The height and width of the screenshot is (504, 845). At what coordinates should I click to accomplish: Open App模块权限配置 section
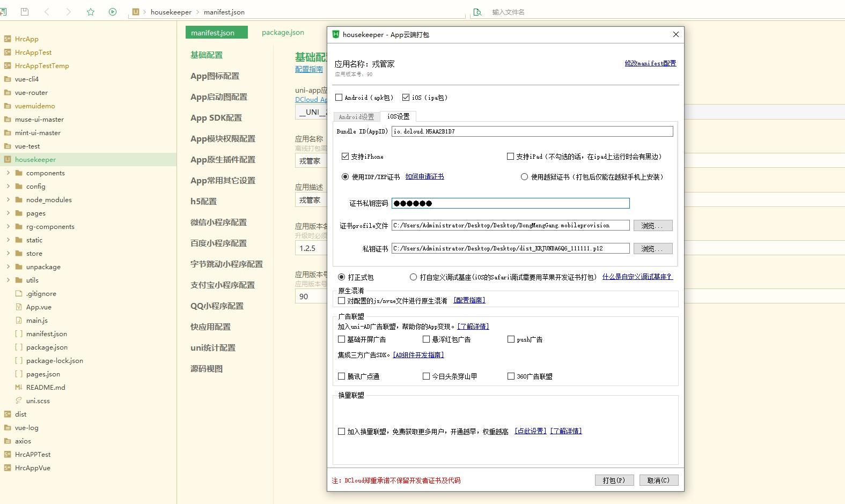223,138
